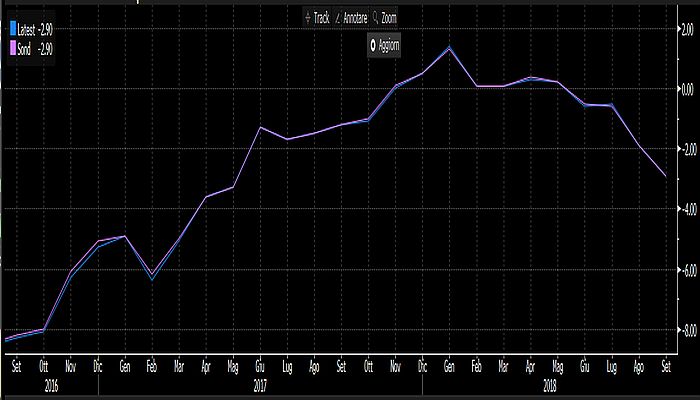Click the last Set 2018 data point
This screenshot has width=700, height=400.
(x=666, y=176)
